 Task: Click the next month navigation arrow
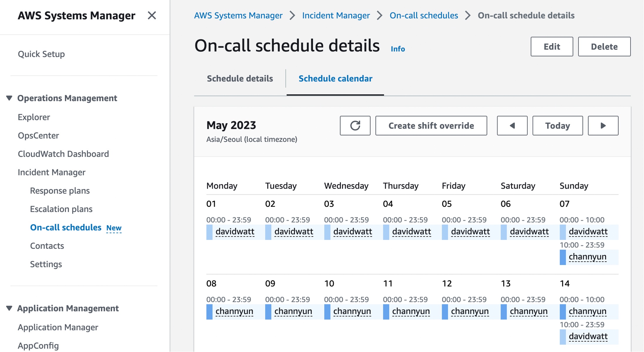click(603, 125)
